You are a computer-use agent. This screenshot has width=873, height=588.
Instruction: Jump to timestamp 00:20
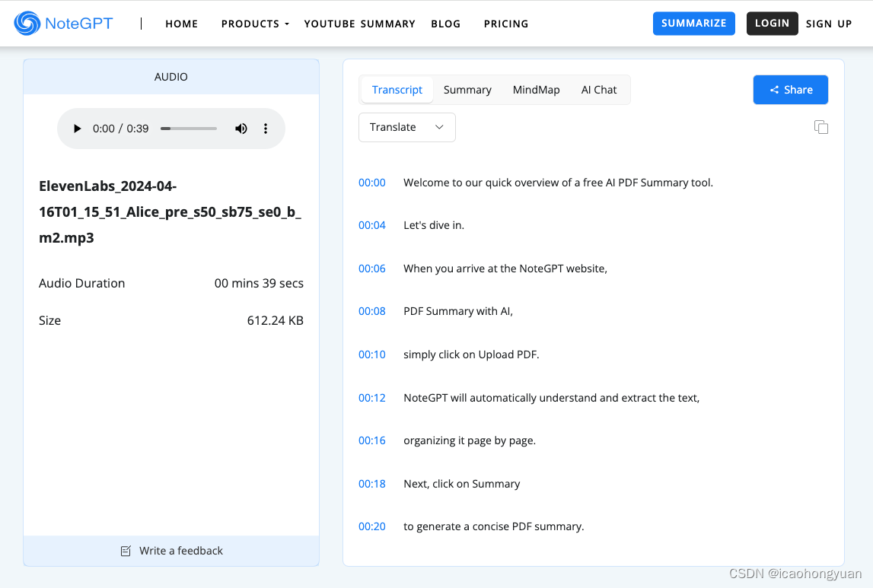[x=372, y=526]
